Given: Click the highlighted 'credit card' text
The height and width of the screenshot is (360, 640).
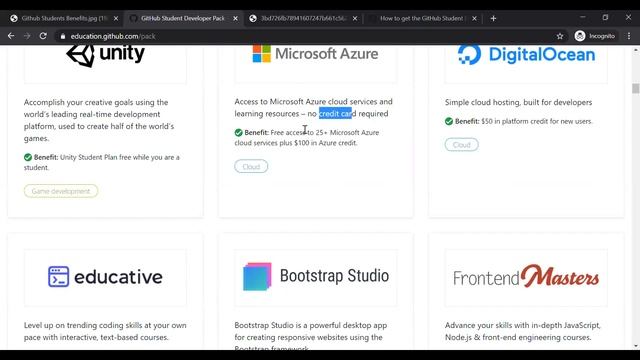Looking at the screenshot, I should pyautogui.click(x=336, y=113).
